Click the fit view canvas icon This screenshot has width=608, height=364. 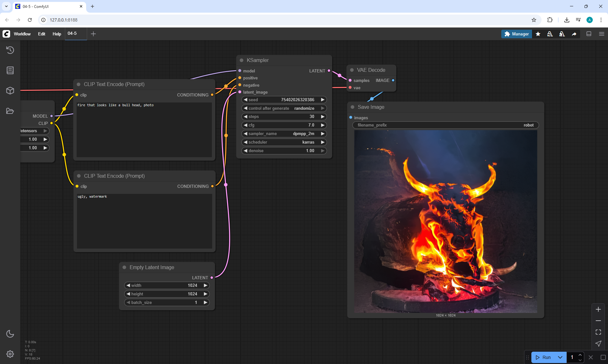point(598,332)
